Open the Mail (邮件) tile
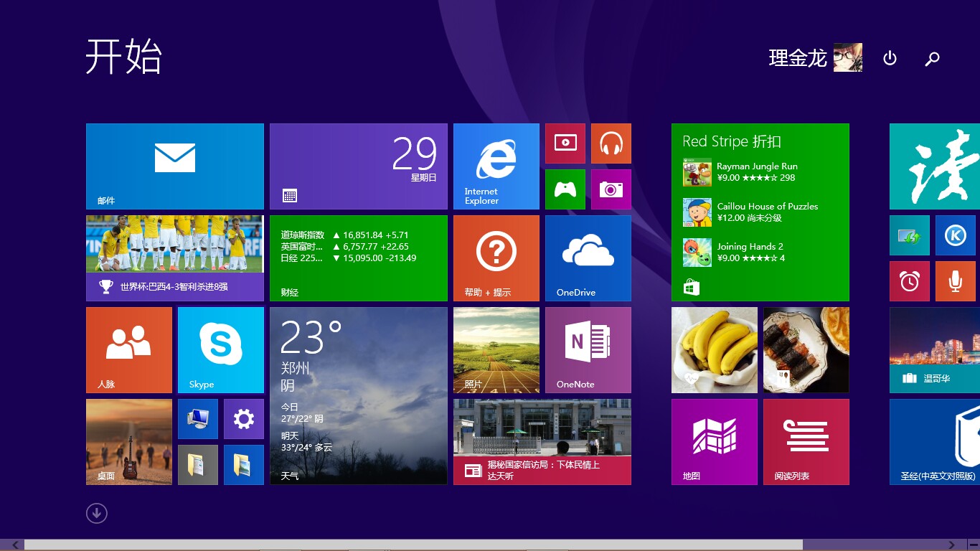 [x=175, y=166]
